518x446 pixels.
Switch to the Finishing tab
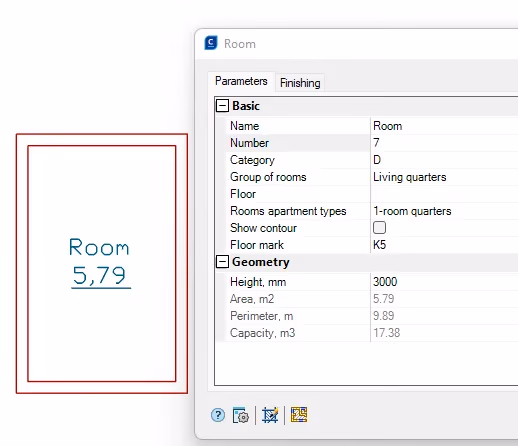click(300, 83)
